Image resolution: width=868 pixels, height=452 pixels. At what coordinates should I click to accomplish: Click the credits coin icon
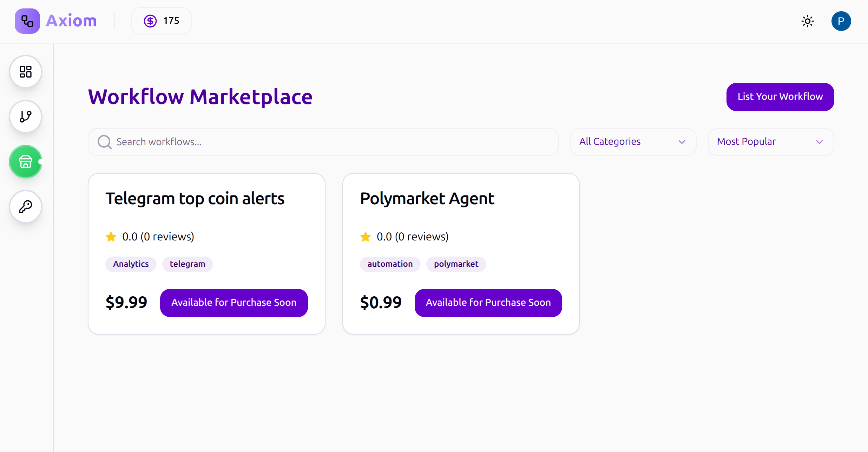click(150, 21)
